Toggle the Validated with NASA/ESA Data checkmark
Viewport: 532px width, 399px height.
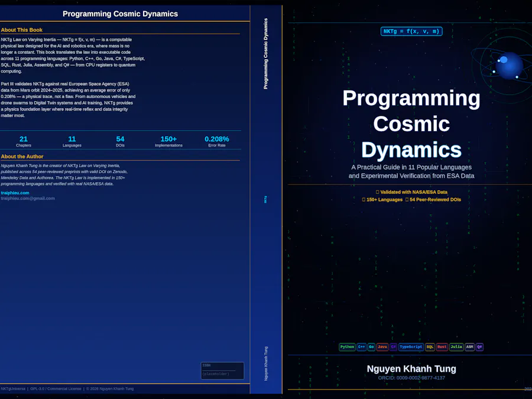click(x=412, y=192)
